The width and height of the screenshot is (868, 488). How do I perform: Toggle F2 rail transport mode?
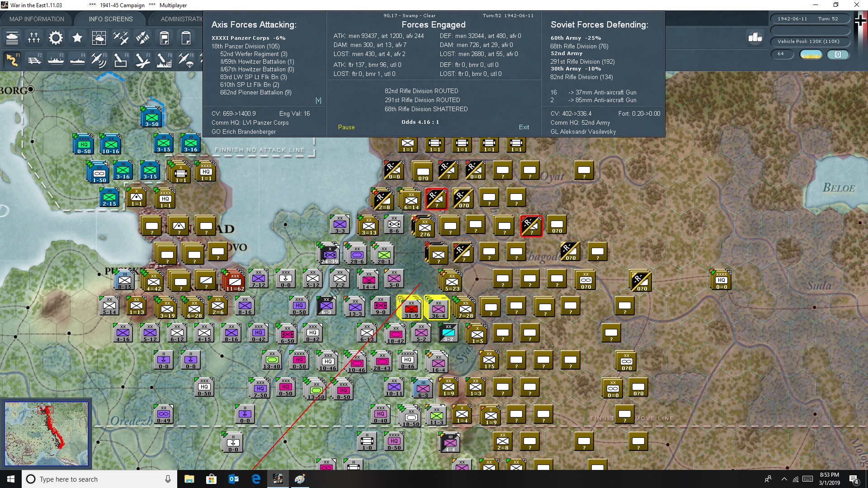(x=34, y=60)
